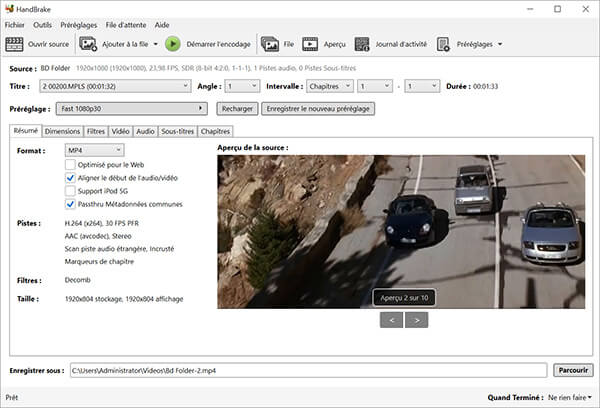Open the Aide menu
Viewport: 600px width, 408px height.
click(162, 25)
